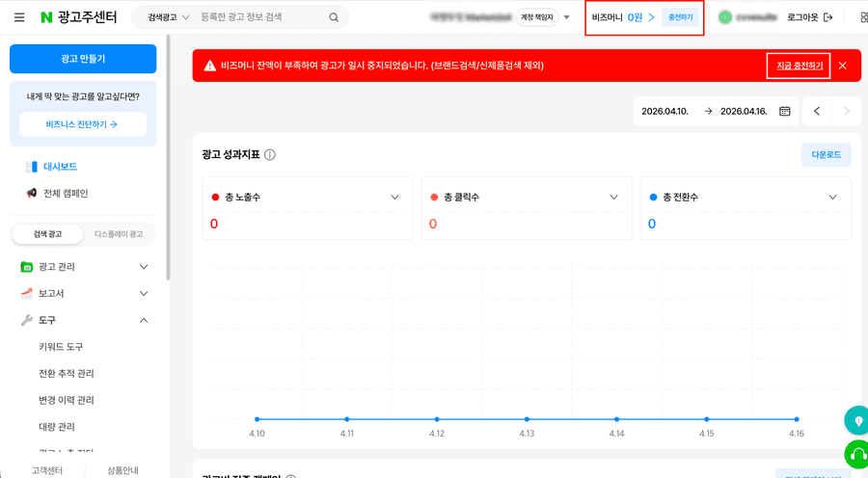Click the grid icon at top right

click(864, 17)
